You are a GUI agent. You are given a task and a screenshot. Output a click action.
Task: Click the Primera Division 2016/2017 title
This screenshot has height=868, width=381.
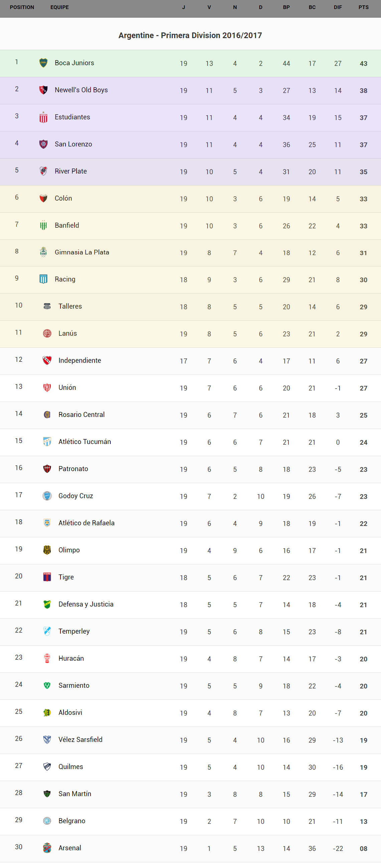tap(190, 35)
